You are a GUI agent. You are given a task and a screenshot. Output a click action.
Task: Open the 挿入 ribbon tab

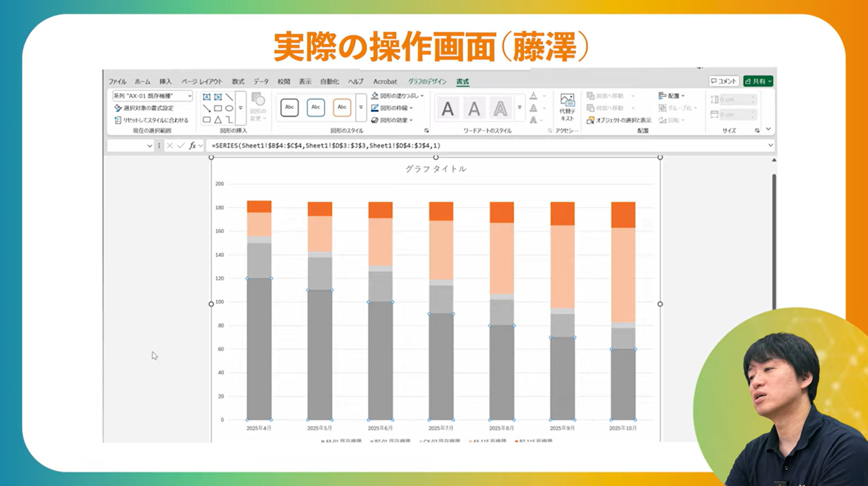coord(165,81)
